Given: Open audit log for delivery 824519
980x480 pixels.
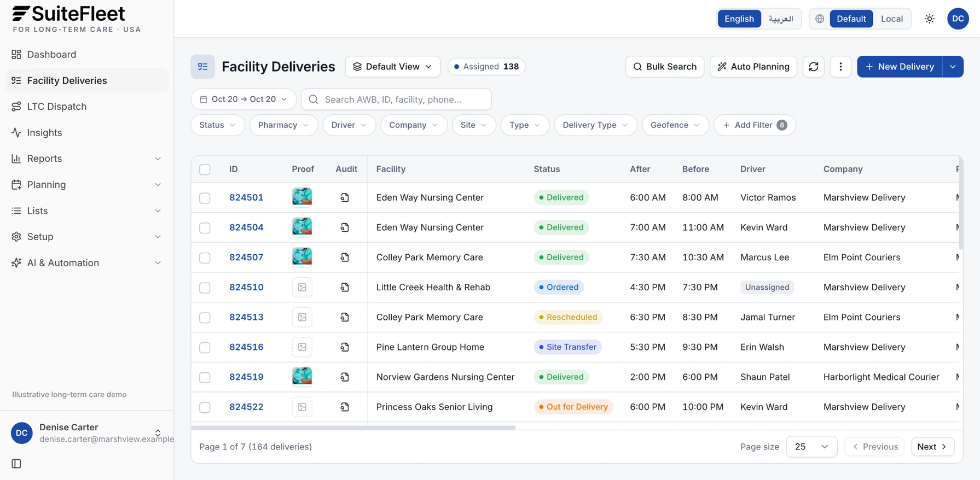Looking at the screenshot, I should [345, 377].
